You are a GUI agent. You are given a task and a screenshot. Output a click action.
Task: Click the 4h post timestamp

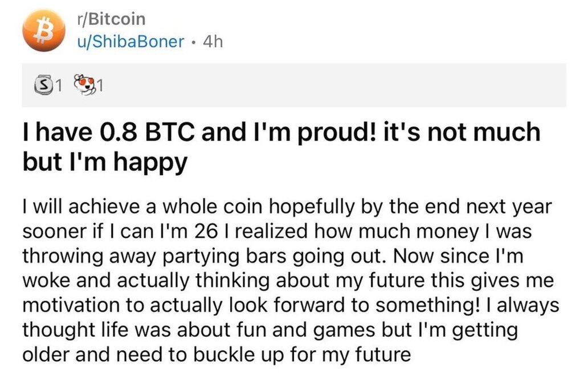(x=209, y=42)
